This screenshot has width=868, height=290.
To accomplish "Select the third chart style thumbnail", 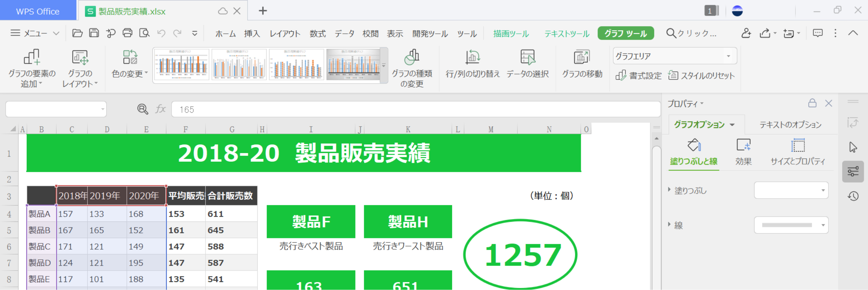I will coord(297,65).
